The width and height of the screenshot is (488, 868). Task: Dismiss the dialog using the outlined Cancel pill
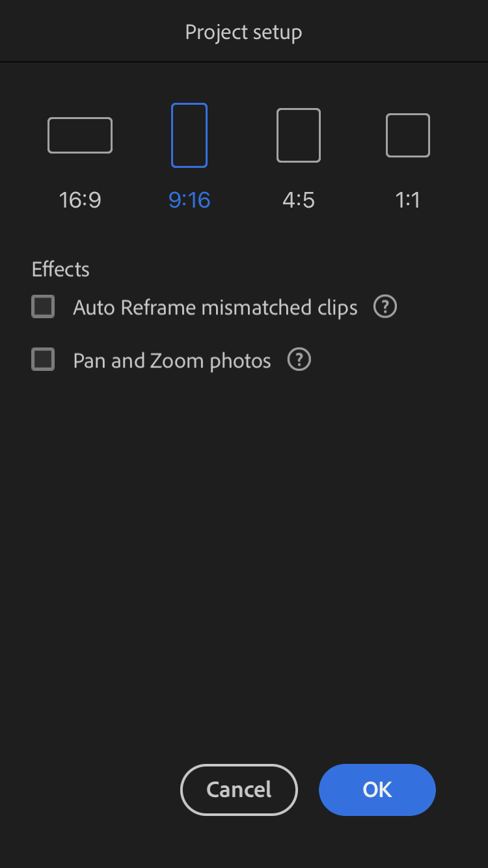[239, 789]
